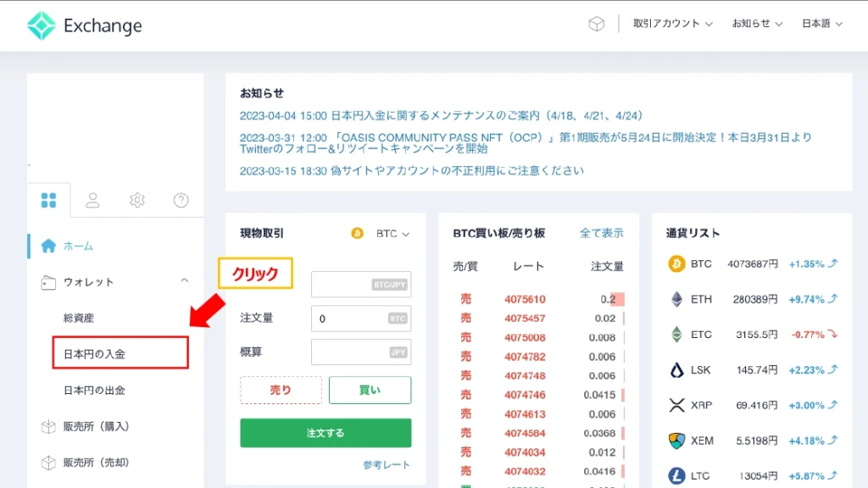Click sell rate 4075008
Viewport: 868px width, 488px height.
[525, 337]
